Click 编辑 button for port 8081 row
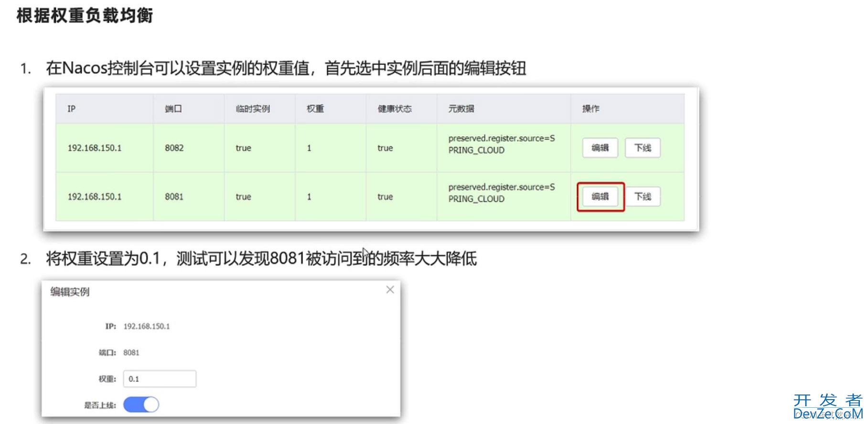The width and height of the screenshot is (868, 424). click(x=600, y=196)
